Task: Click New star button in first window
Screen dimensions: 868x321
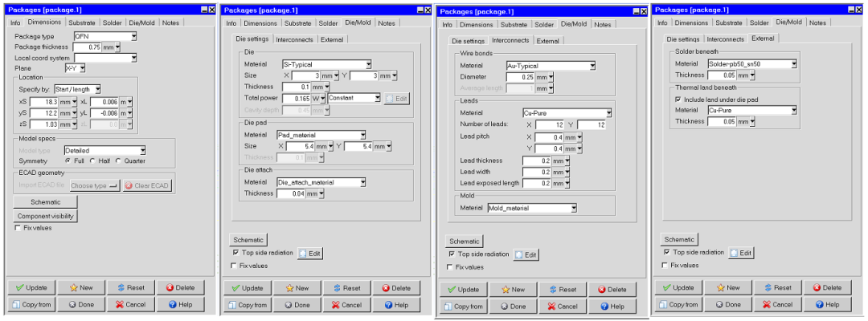Action: 81,288
